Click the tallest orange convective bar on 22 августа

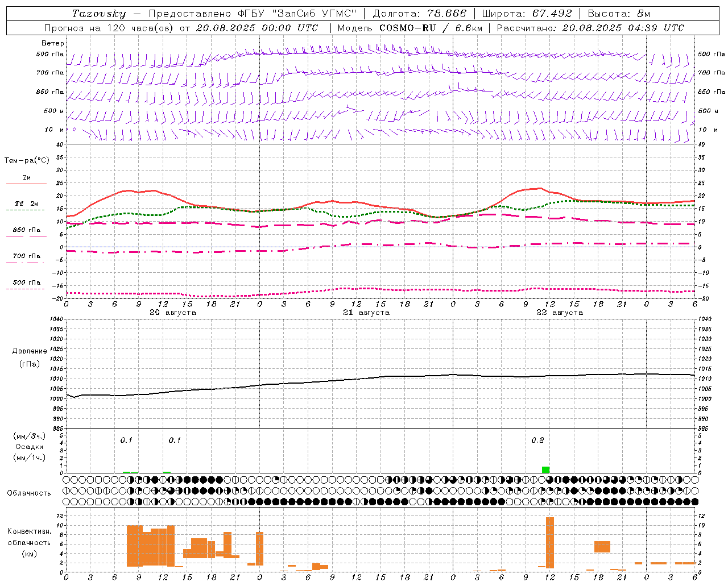550,543
